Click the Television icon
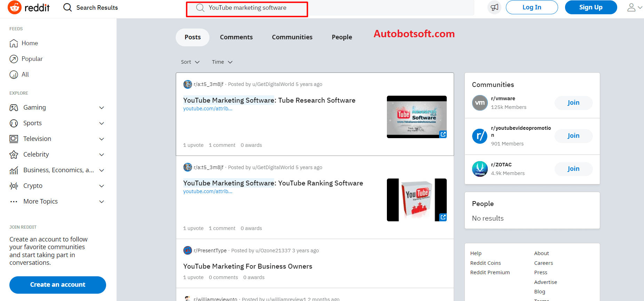The image size is (644, 301). tap(14, 139)
